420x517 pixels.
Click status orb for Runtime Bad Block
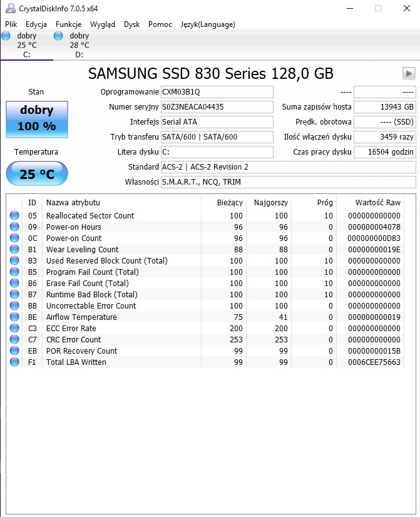14,294
